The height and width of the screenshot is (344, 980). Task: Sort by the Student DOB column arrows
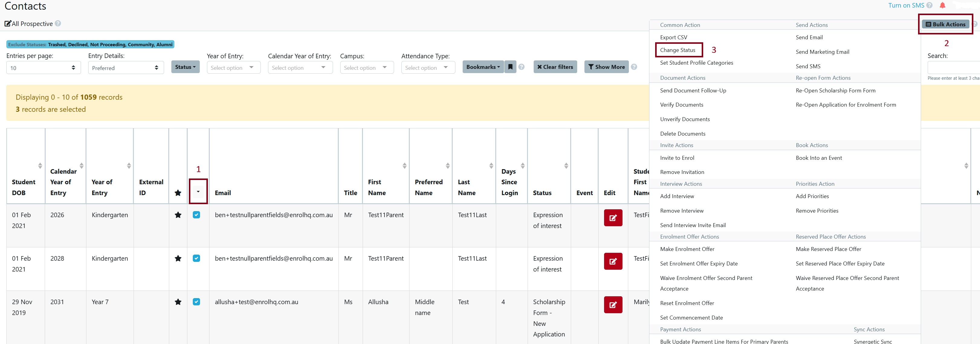click(40, 166)
